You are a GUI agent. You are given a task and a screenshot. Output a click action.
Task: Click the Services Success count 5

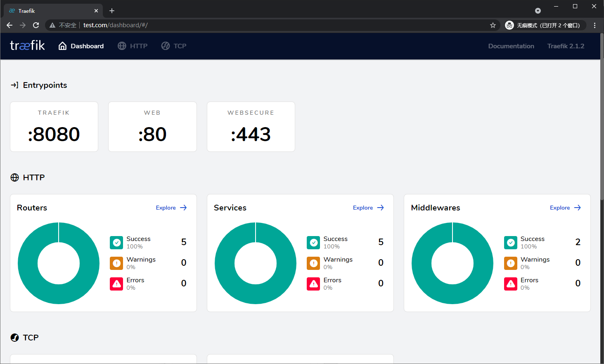coord(381,242)
